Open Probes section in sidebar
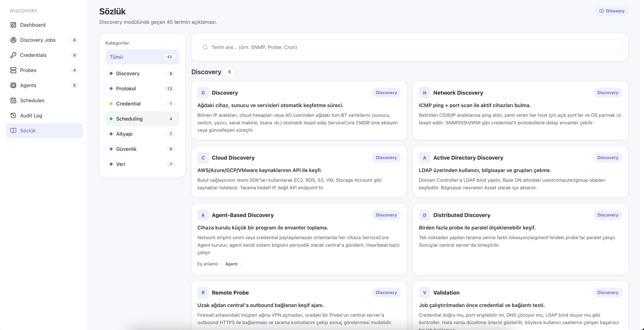 tap(44, 70)
